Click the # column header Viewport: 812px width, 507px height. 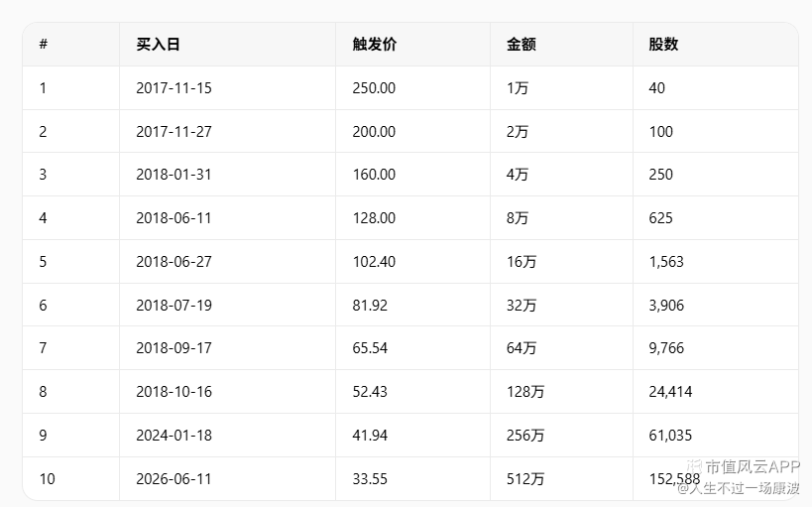point(43,44)
